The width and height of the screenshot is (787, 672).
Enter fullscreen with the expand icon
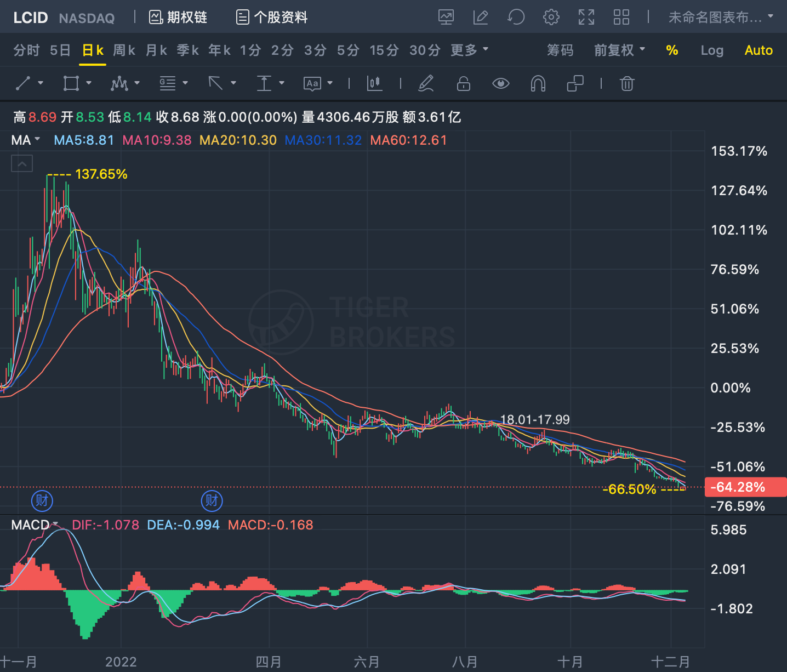586,18
